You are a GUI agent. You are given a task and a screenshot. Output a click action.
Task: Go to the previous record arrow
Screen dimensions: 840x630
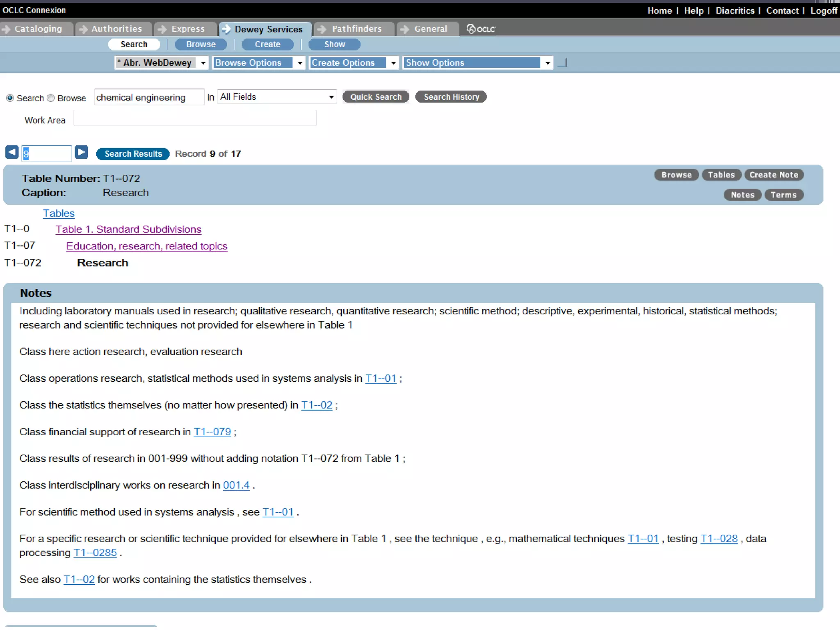click(x=12, y=153)
